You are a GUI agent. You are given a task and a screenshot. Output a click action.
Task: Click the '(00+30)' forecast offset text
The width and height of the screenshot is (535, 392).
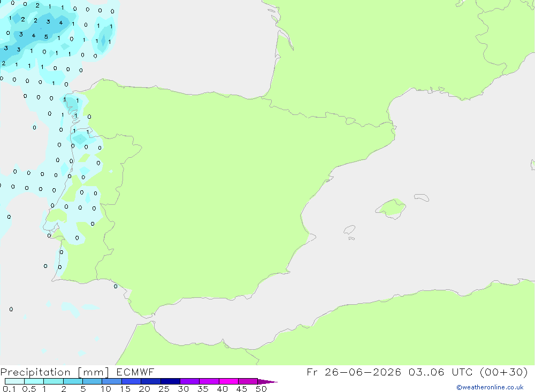tap(503, 372)
